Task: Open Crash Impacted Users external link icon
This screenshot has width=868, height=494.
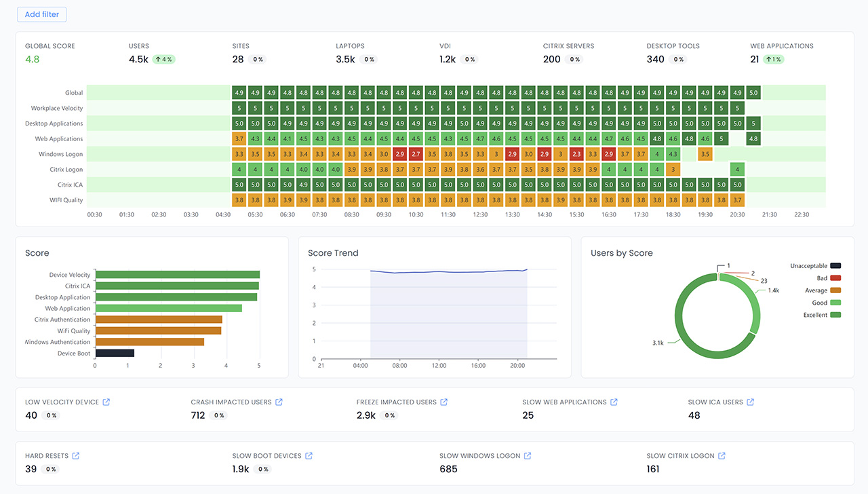Action: pyautogui.click(x=279, y=402)
